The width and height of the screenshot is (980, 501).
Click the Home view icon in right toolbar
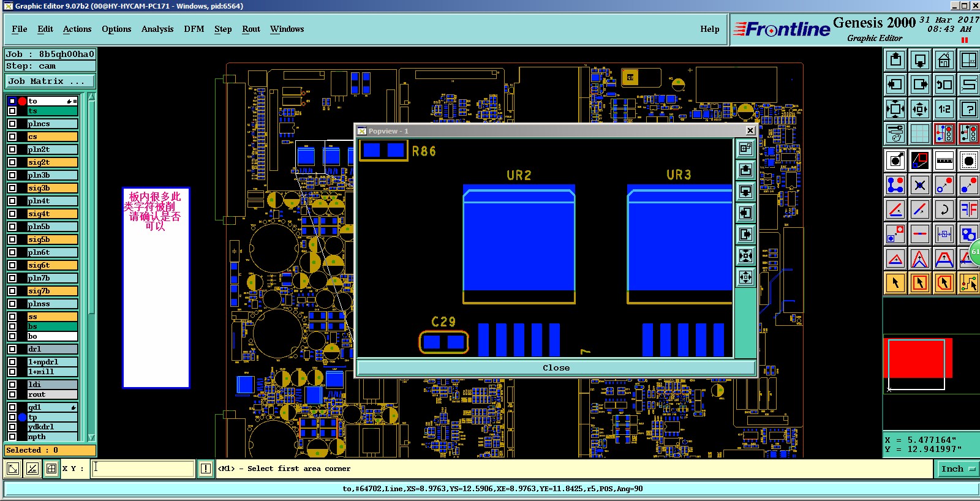click(x=944, y=60)
